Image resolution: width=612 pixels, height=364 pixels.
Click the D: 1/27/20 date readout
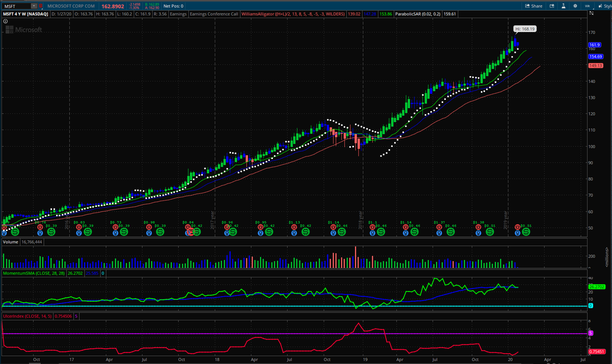click(x=62, y=14)
